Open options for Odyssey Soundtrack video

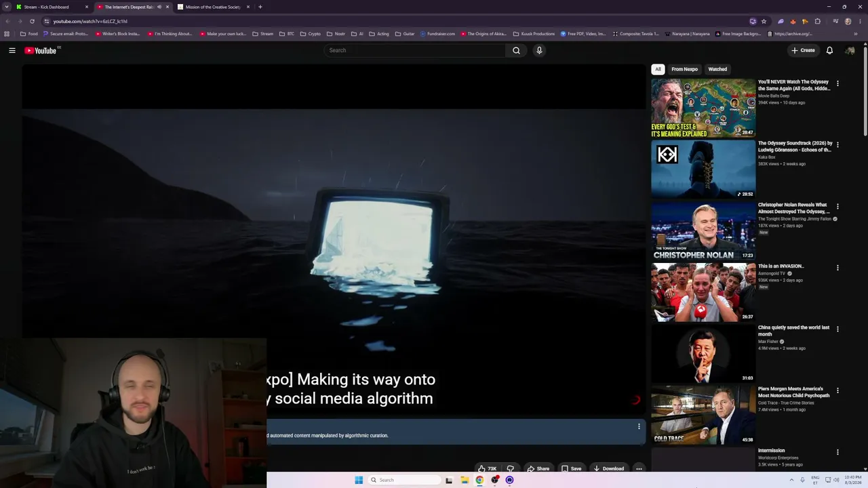coord(837,144)
